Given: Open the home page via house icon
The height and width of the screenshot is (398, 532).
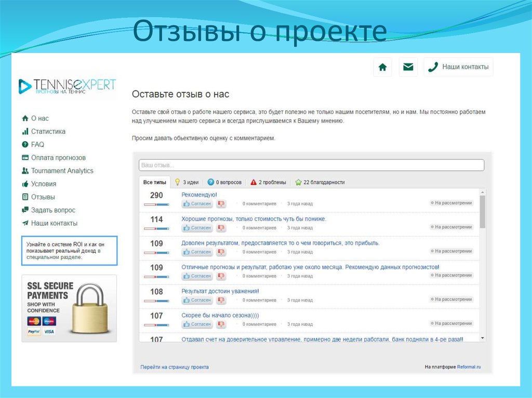Looking at the screenshot, I should 383,66.
